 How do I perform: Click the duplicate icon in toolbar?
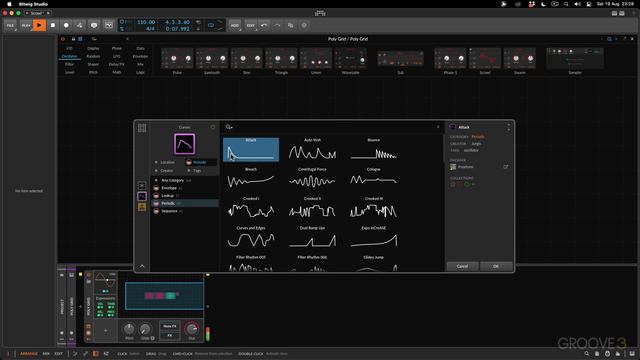(x=291, y=25)
